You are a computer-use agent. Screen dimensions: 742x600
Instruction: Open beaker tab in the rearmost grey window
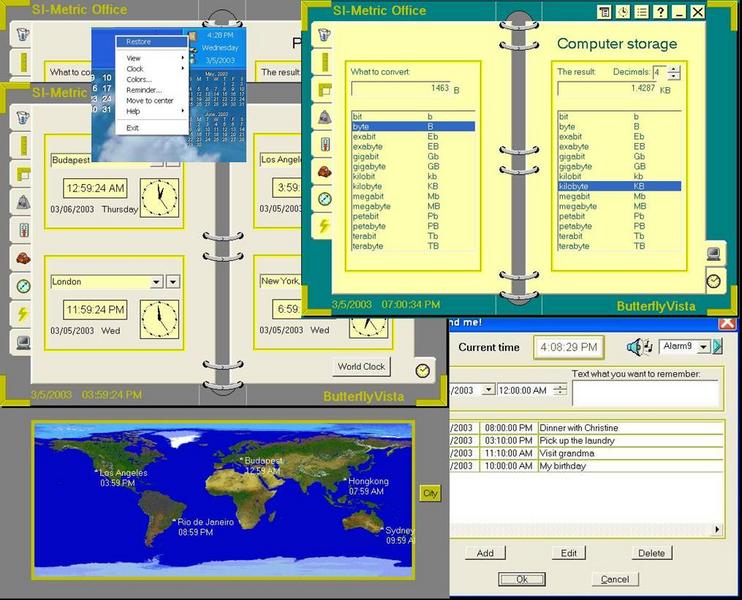coord(22,35)
